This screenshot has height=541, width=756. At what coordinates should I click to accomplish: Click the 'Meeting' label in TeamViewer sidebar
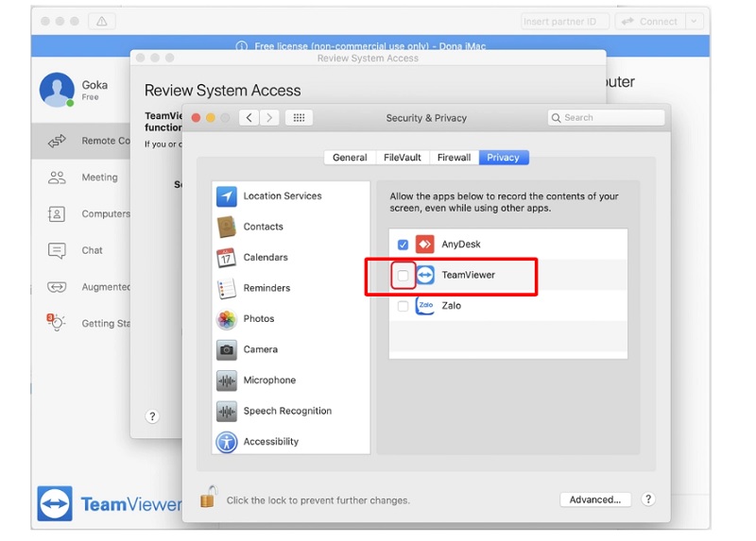tap(100, 178)
